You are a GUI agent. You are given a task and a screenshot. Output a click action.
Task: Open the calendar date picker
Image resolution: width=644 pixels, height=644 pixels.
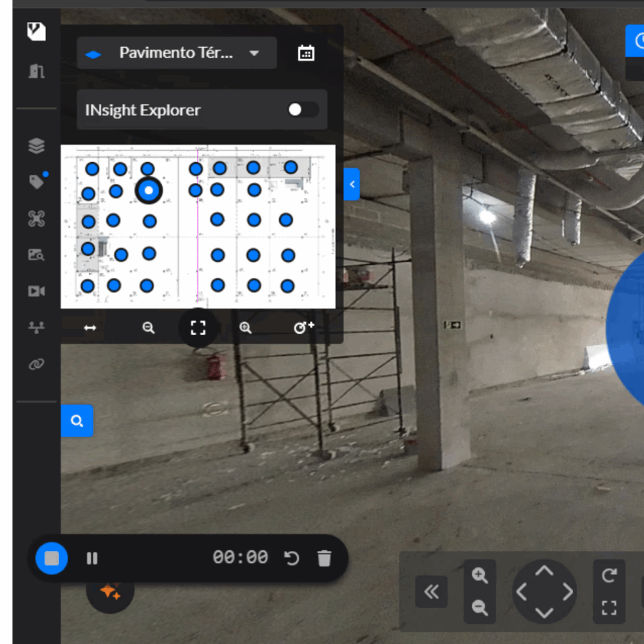[x=306, y=53]
